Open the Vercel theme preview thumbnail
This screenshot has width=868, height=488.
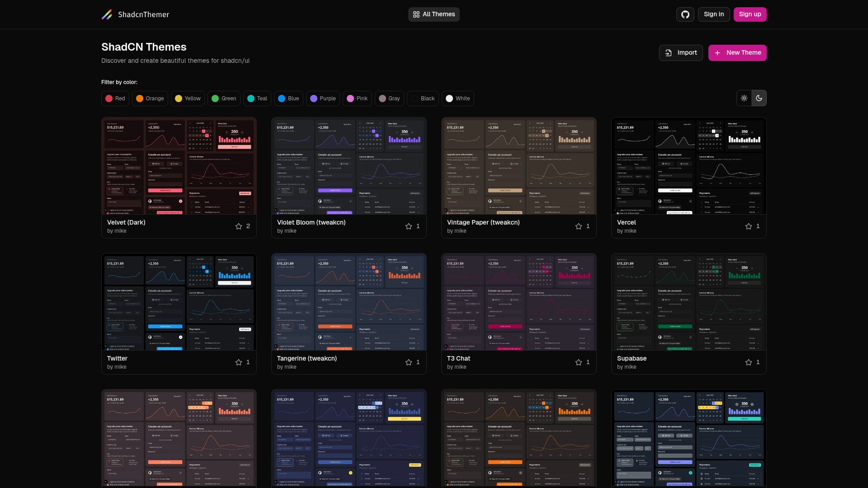[689, 166]
